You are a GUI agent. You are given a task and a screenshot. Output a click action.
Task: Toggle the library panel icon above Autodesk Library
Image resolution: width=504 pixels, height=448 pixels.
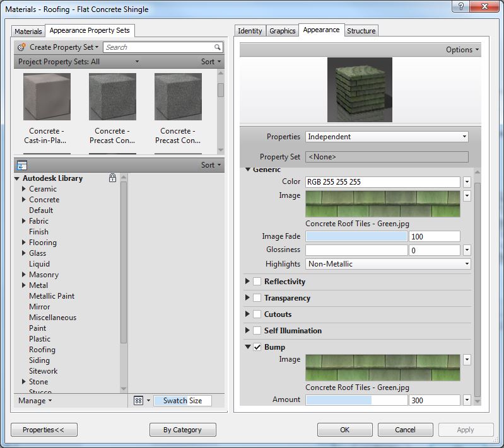coord(22,165)
